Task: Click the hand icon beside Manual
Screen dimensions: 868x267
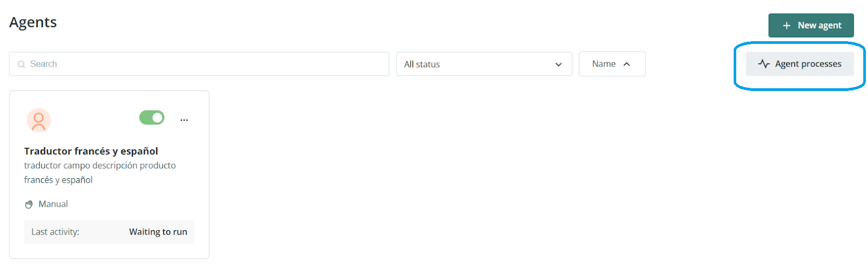Action: (x=29, y=204)
